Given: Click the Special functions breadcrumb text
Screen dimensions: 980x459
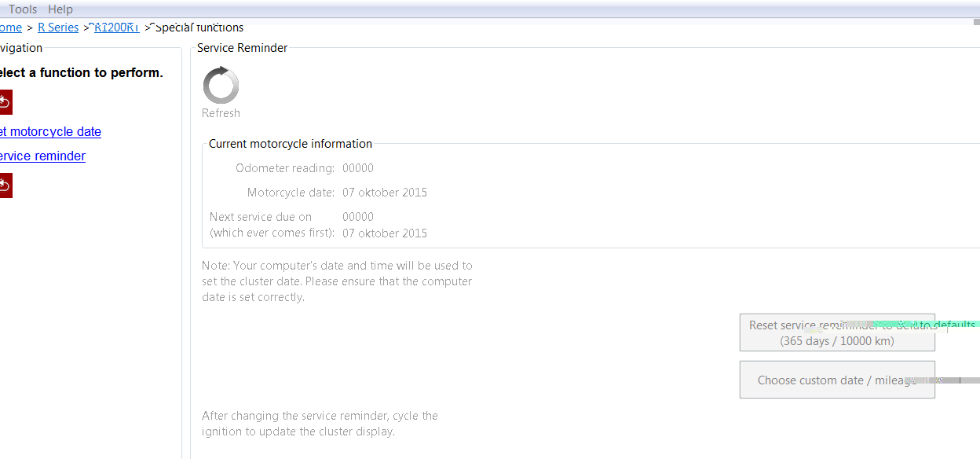Looking at the screenshot, I should pyautogui.click(x=199, y=28).
